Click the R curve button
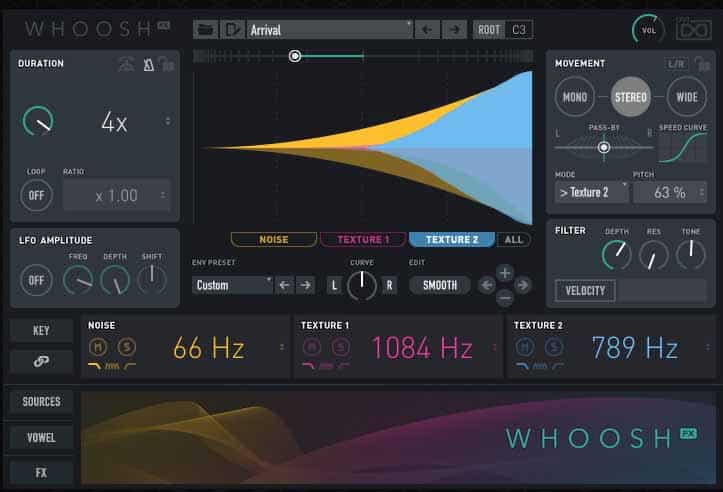The image size is (723, 492). tap(389, 285)
